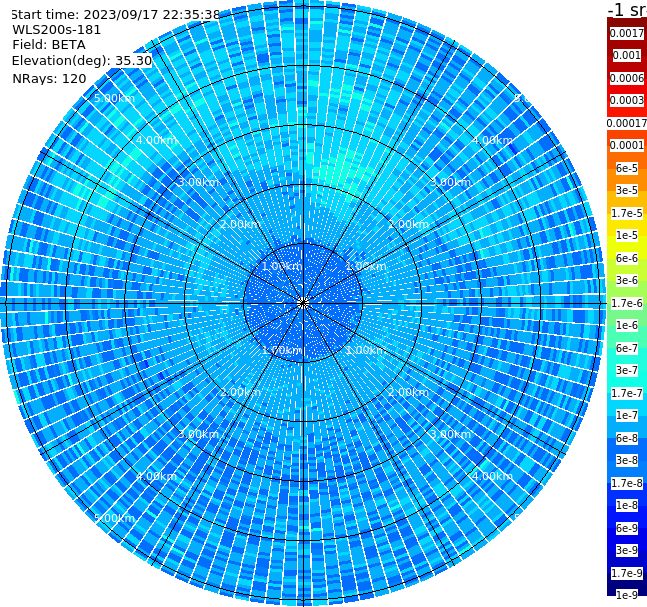Click the 0.0001 color bar label
The image size is (647, 607).
coord(627,145)
